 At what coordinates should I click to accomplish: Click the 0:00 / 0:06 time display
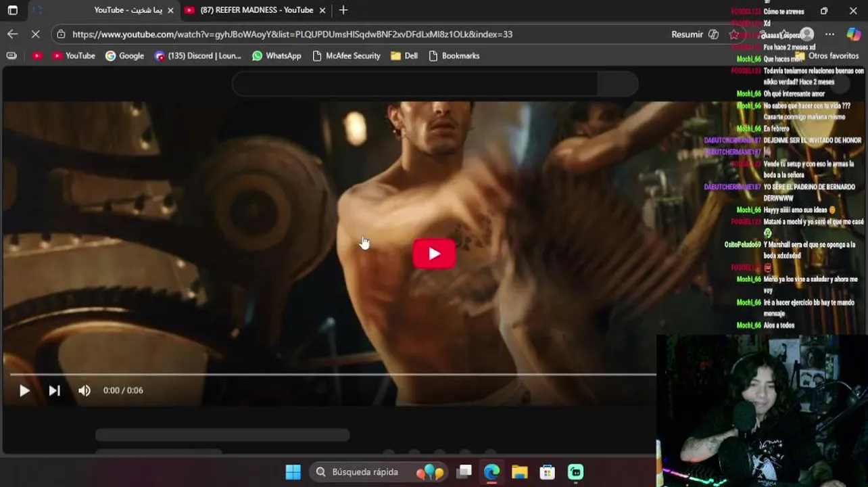tap(123, 390)
